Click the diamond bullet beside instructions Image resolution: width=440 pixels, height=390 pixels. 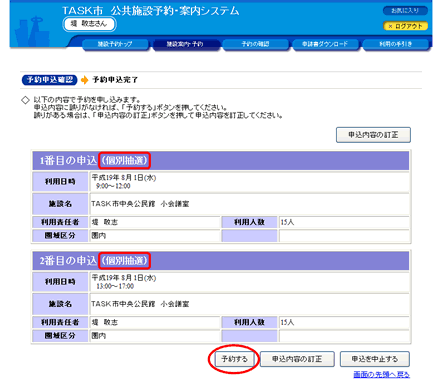pyautogui.click(x=25, y=100)
